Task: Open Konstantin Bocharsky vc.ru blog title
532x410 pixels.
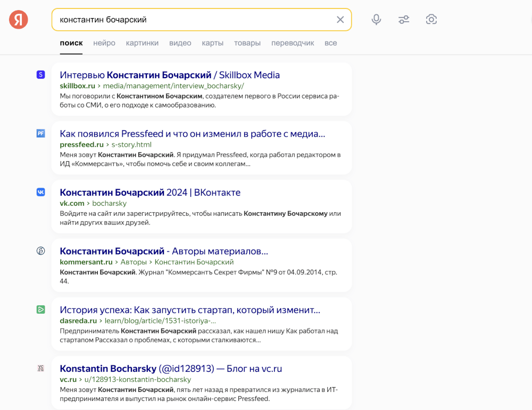Action: pos(171,369)
